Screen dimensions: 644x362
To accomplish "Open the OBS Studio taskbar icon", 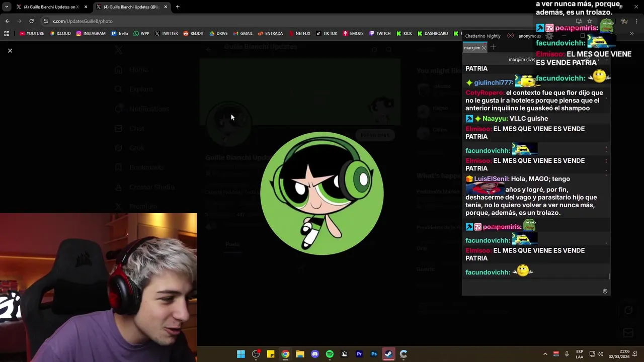I will pyautogui.click(x=256, y=354).
